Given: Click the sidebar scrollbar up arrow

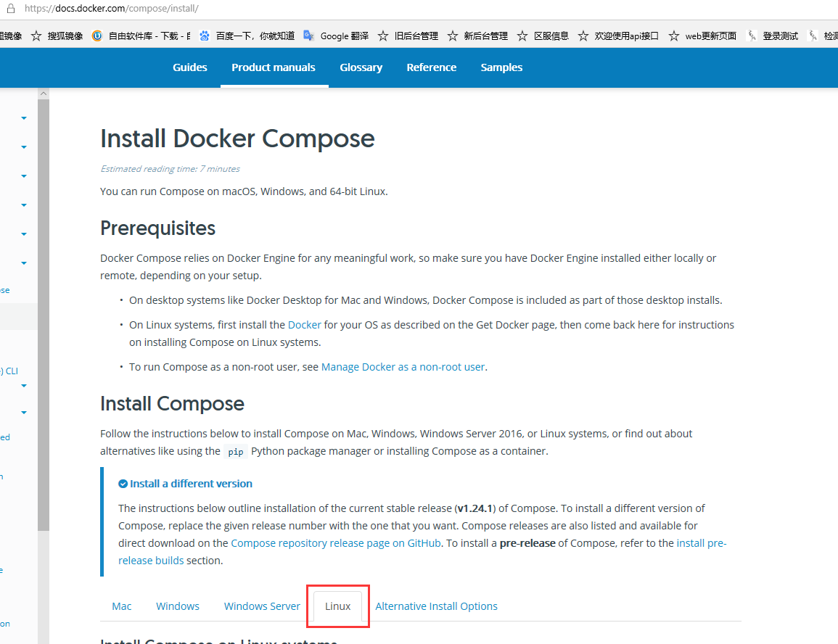Looking at the screenshot, I should click(x=44, y=94).
